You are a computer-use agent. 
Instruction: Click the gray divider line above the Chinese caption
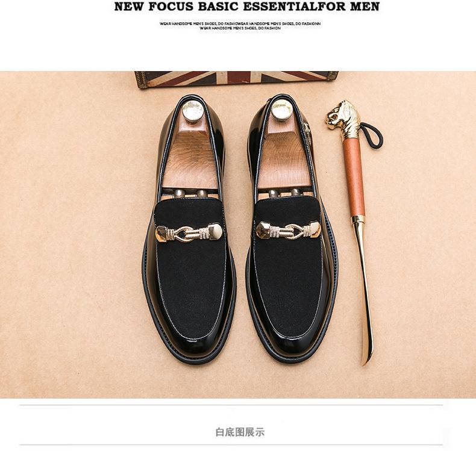[x=231, y=405]
